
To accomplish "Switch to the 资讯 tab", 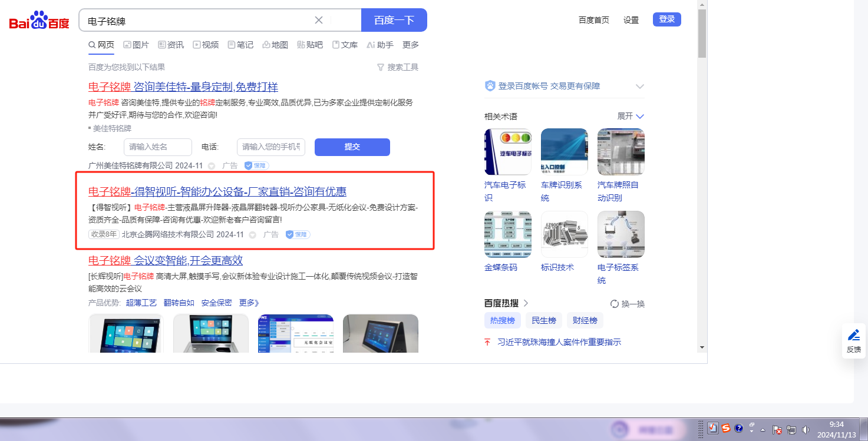I will (171, 45).
